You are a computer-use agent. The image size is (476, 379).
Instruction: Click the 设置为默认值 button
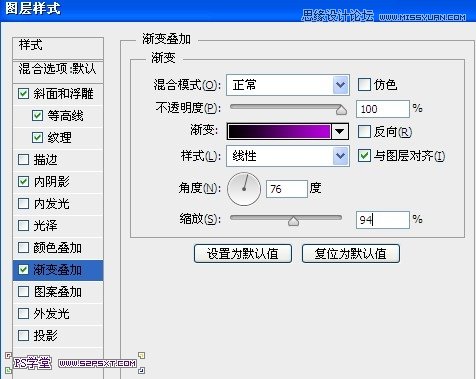point(243,254)
